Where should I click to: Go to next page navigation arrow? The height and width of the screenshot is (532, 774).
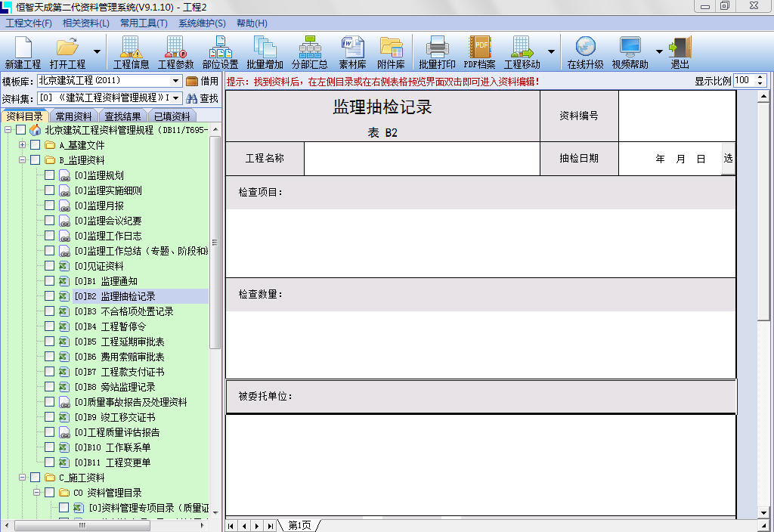coord(257,526)
